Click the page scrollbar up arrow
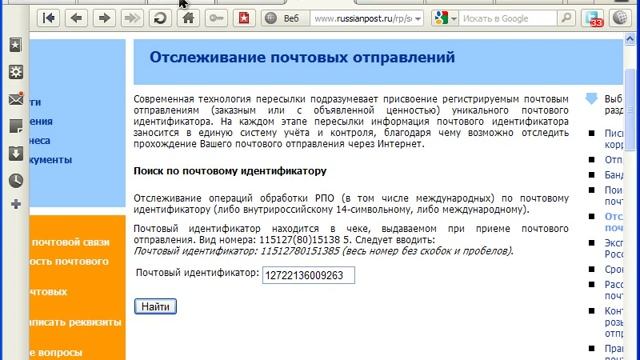The width and height of the screenshot is (640, 360). pyautogui.click(x=629, y=39)
